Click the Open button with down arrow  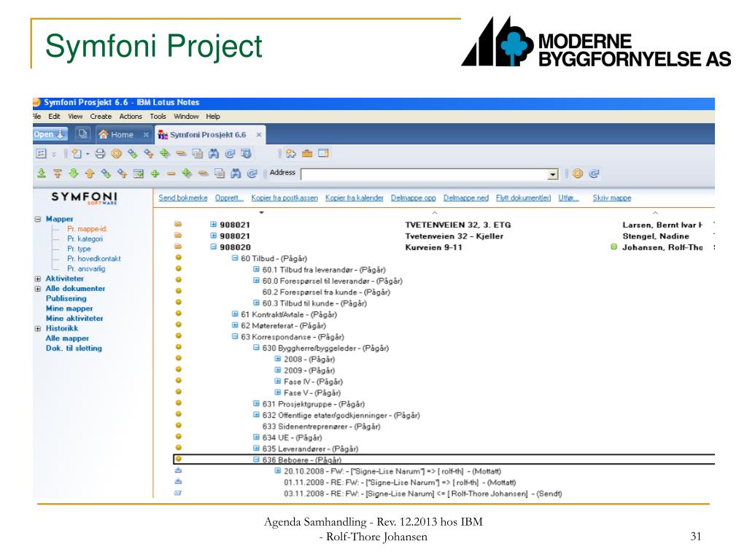tap(50, 134)
